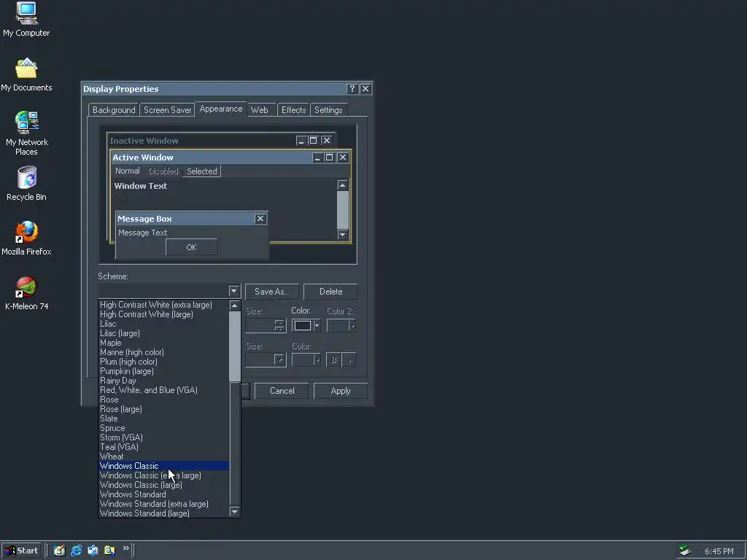The height and width of the screenshot is (560, 747).
Task: Open the Recycle Bin icon
Action: click(x=27, y=184)
